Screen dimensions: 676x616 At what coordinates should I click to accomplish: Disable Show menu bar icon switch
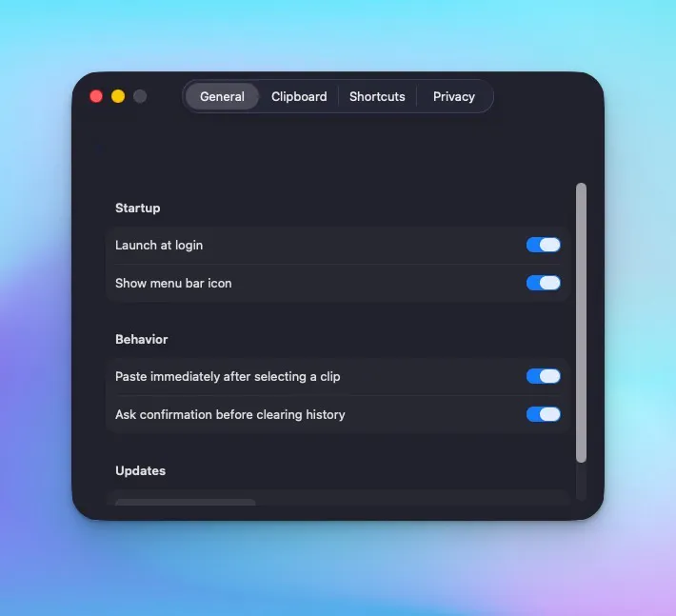544,283
